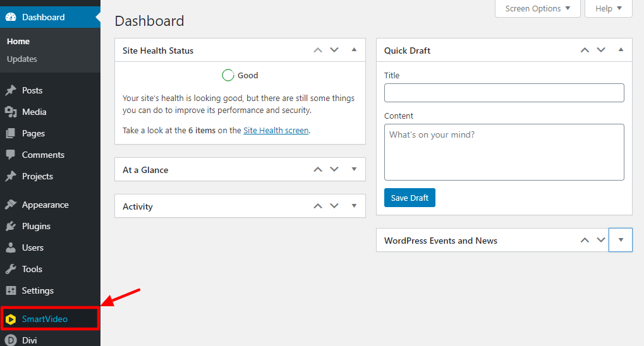Move Activity widget up
Screen dimensions: 644x346
[318, 206]
